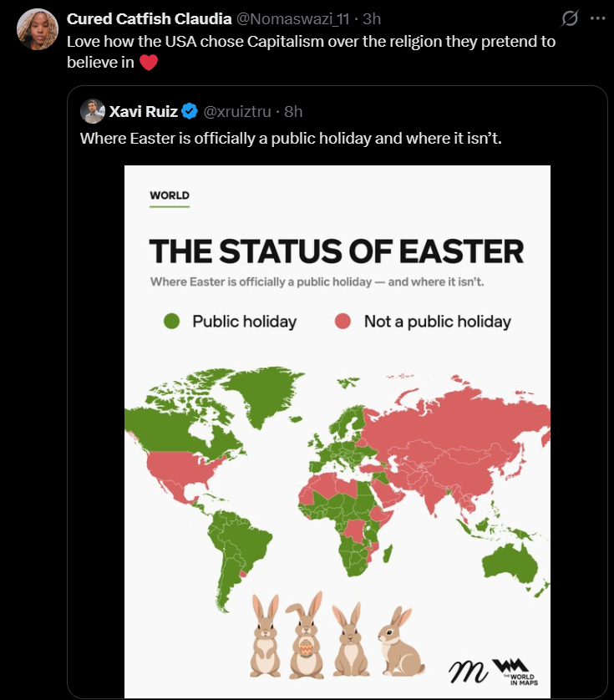Click the green Public holiday legend dot

tap(171, 321)
